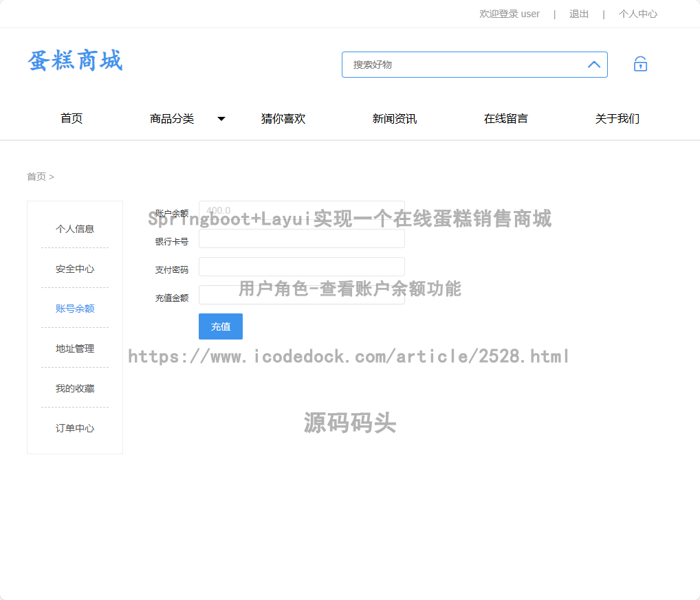Open 商品分类 menu item
The image size is (700, 600).
click(x=172, y=119)
